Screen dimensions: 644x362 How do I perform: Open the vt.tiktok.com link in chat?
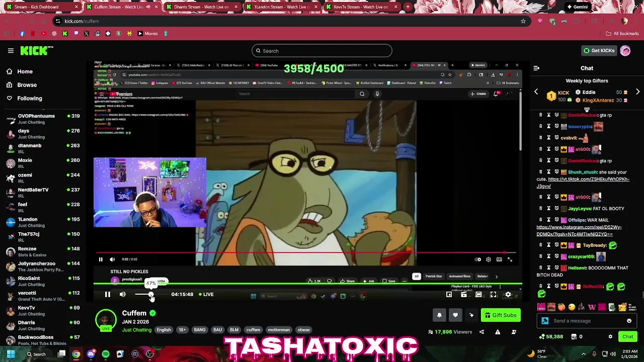pos(583,183)
